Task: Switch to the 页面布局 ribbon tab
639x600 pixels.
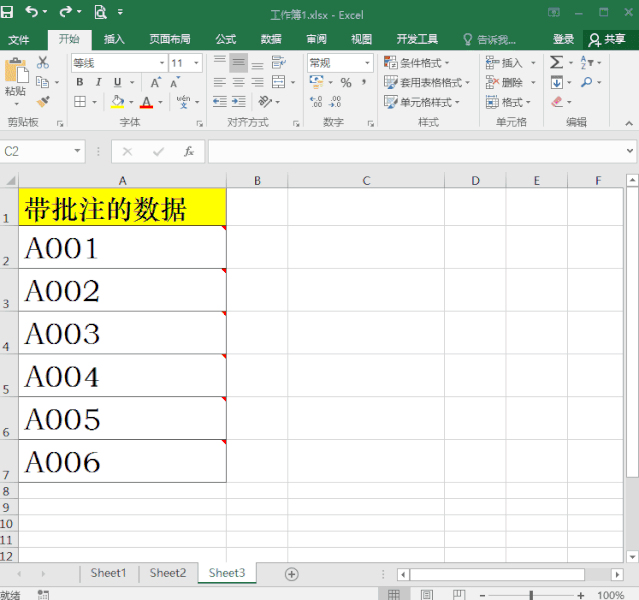Action: 170,39
